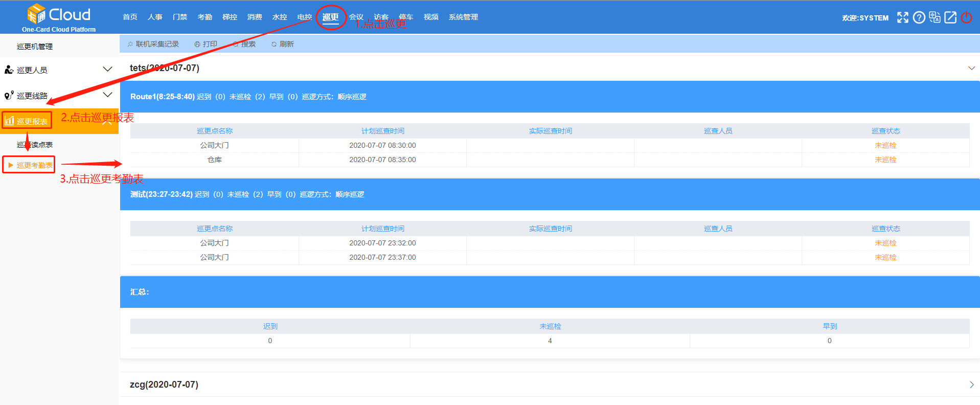Expand the zcg(2020-07-07) section arrow

tap(971, 385)
